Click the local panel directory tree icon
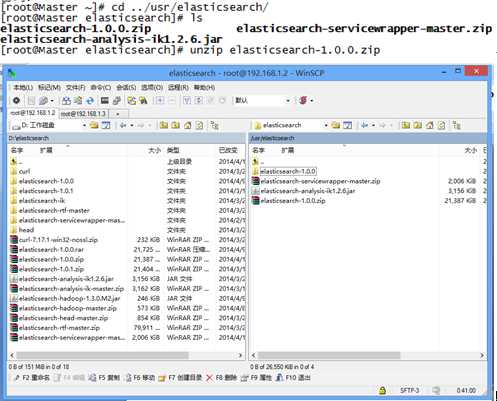Viewport: 497px width, 401px height. [x=215, y=125]
